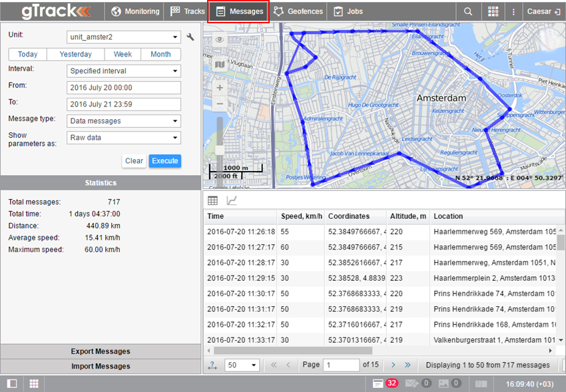
Task: Open unit properties wrench icon
Action: [x=190, y=37]
